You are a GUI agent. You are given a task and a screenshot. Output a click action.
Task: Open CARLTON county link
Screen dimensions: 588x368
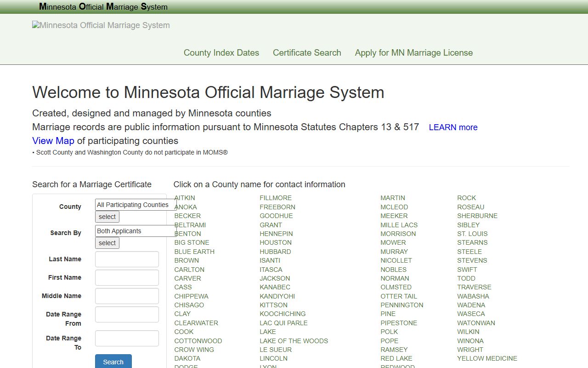click(189, 270)
